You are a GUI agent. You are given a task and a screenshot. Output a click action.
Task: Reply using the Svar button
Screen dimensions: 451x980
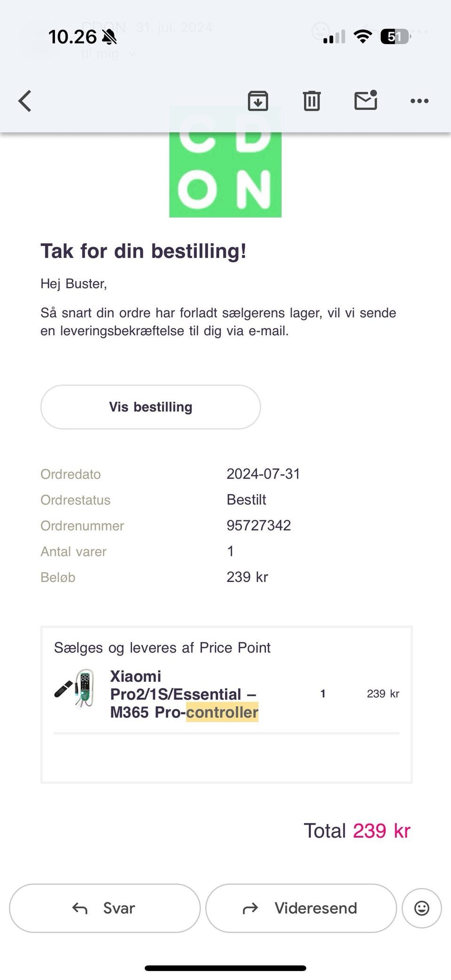pos(105,908)
